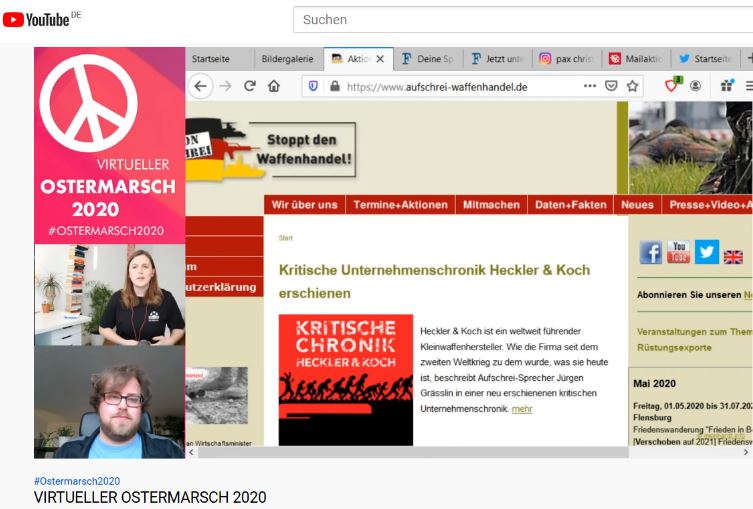This screenshot has height=509, width=753.
Task: Click the YouTube logo
Action: (36, 20)
